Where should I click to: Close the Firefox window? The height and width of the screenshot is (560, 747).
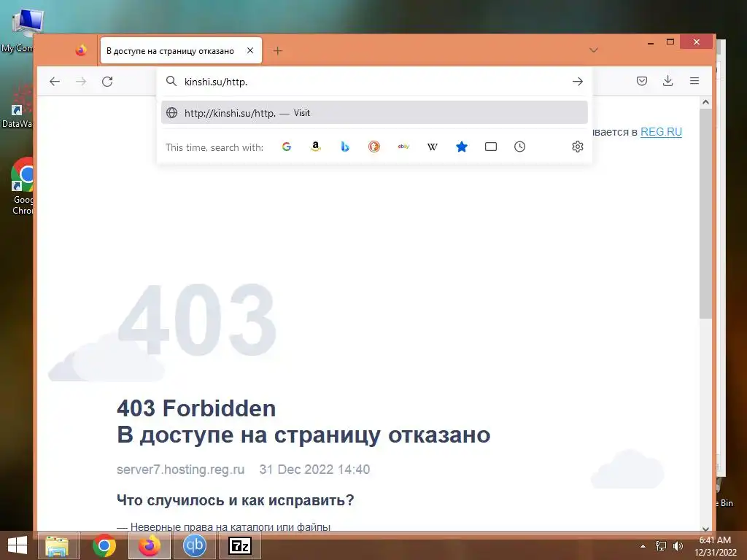point(696,42)
